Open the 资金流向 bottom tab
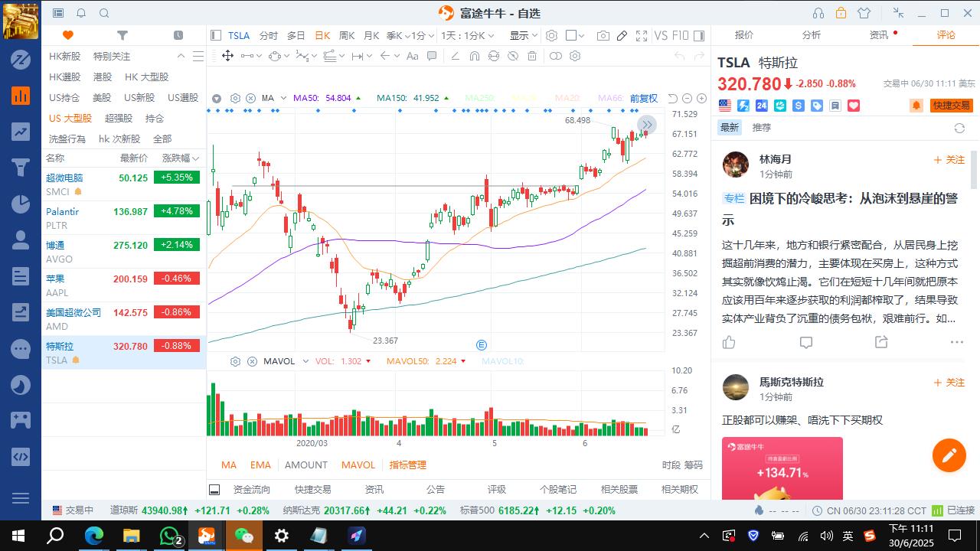Viewport: 980px width, 551px height. (252, 489)
